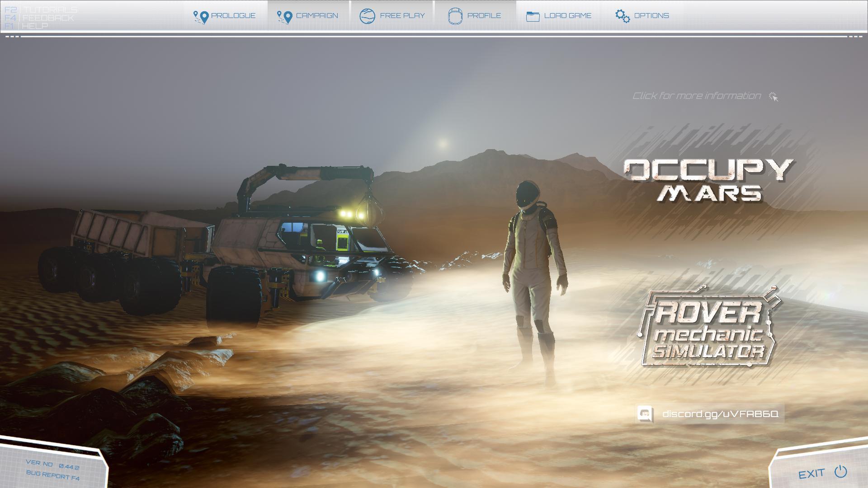Open the Options menu label
868x488 pixels.
(651, 15)
